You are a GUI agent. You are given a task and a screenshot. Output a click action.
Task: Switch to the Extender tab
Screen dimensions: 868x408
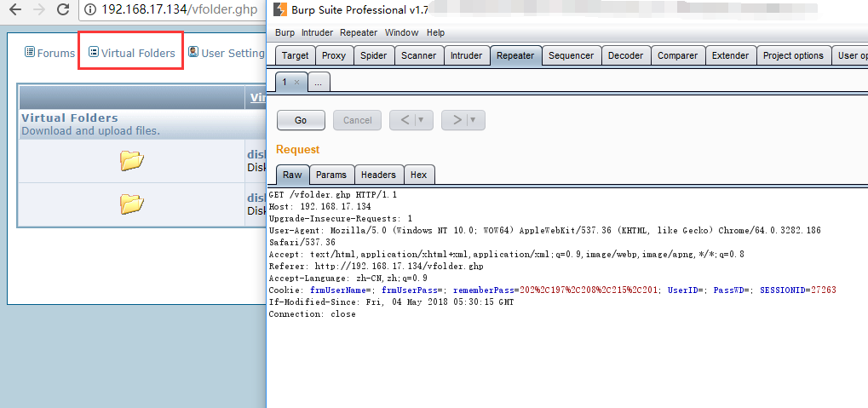[x=730, y=55]
